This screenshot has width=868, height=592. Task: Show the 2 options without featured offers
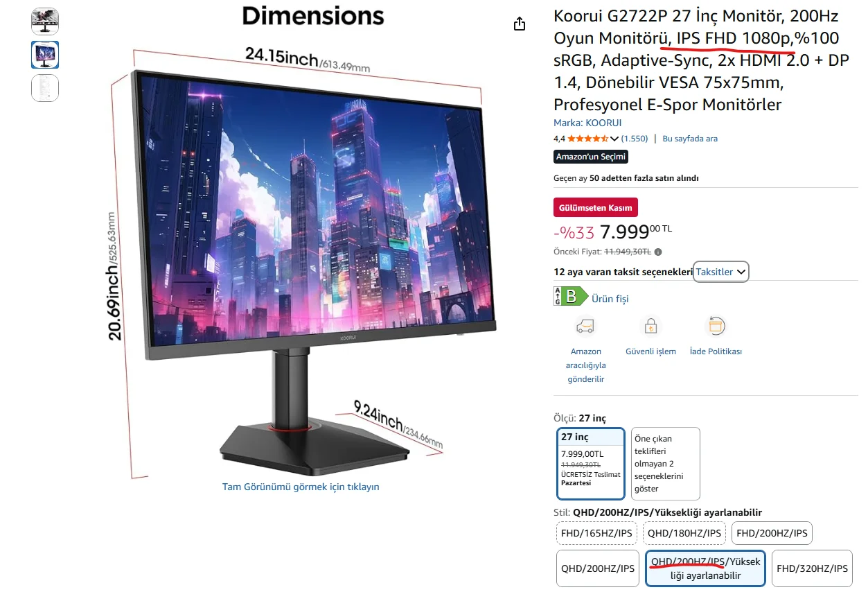tap(665, 464)
